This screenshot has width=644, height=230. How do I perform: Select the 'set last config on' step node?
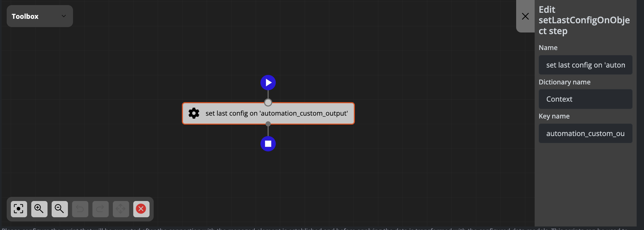[x=276, y=113]
